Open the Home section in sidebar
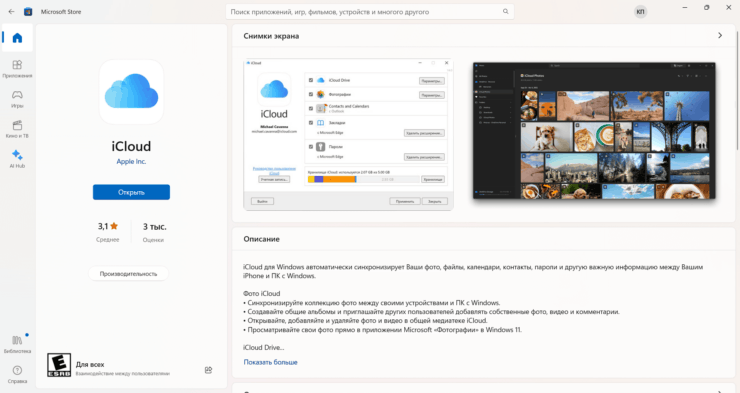Image resolution: width=740 pixels, height=393 pixels. tap(17, 38)
